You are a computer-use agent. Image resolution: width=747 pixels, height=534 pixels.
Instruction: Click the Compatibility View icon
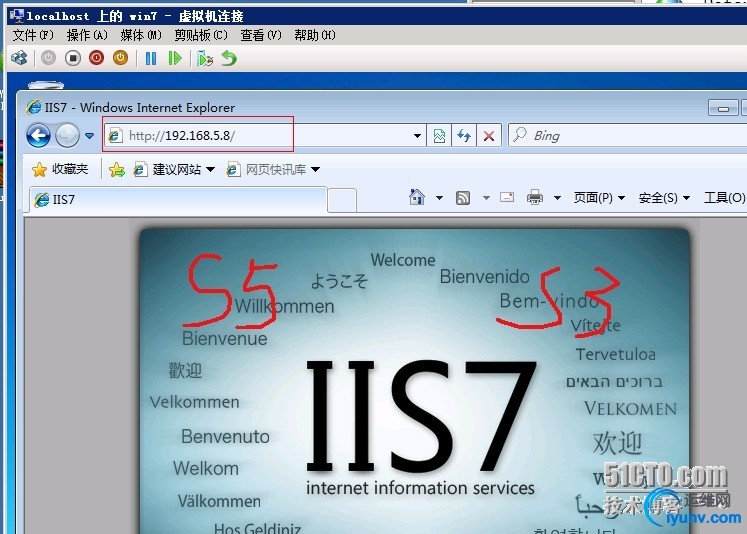[439, 136]
